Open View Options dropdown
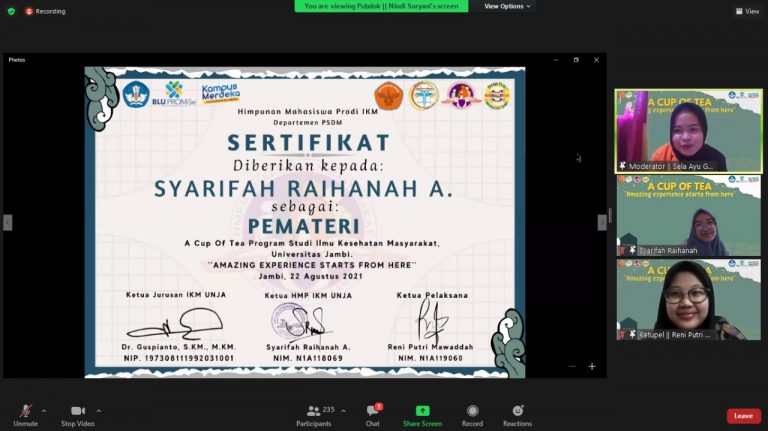The width and height of the screenshot is (768, 431). [x=507, y=6]
